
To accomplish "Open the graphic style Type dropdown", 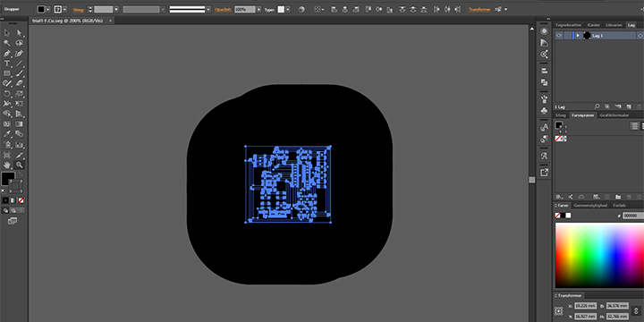I will point(288,9).
